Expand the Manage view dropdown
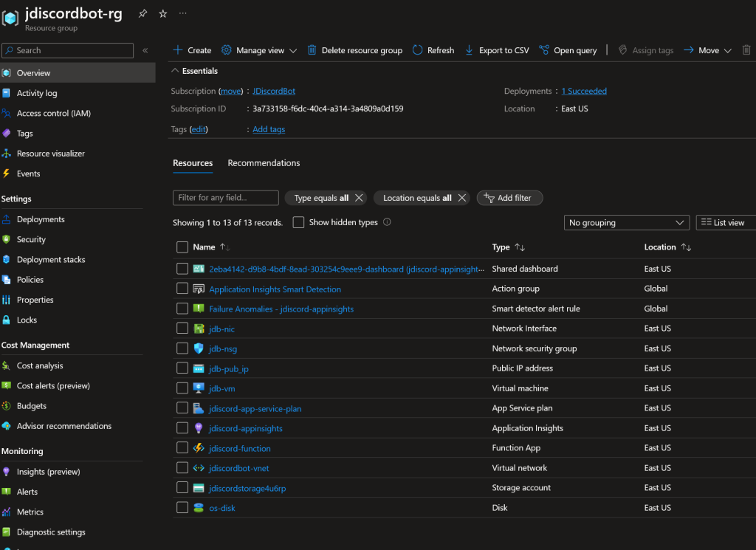Viewport: 756px width, 550px height. (259, 50)
